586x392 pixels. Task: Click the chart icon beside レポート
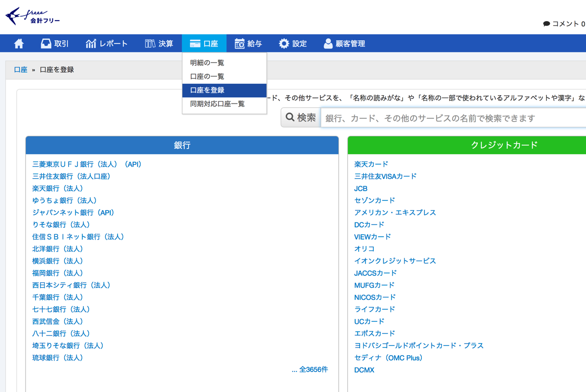point(91,44)
